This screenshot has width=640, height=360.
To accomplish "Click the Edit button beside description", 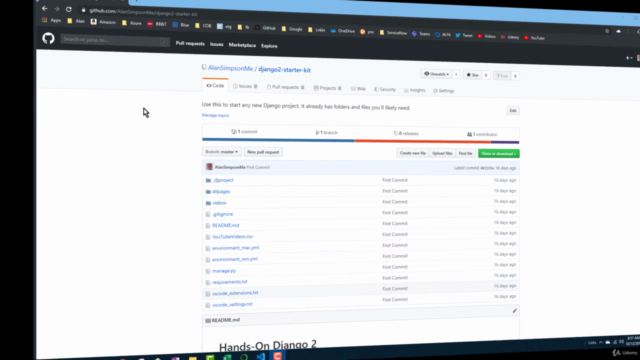I will (513, 111).
